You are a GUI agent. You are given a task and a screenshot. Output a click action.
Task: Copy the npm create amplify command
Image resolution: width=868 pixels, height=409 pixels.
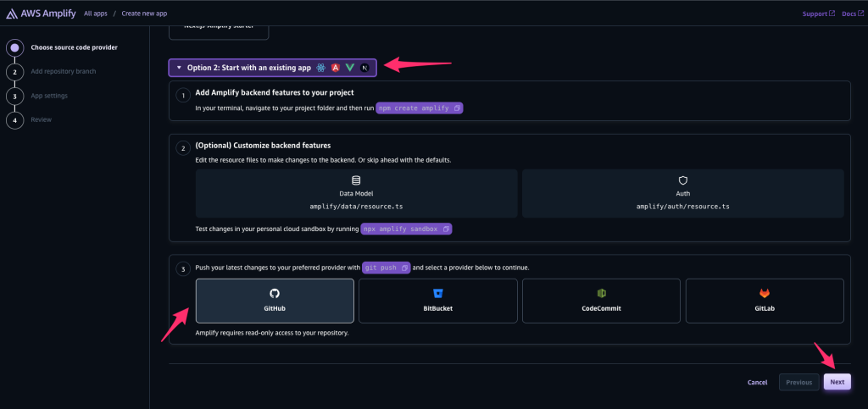tap(457, 108)
